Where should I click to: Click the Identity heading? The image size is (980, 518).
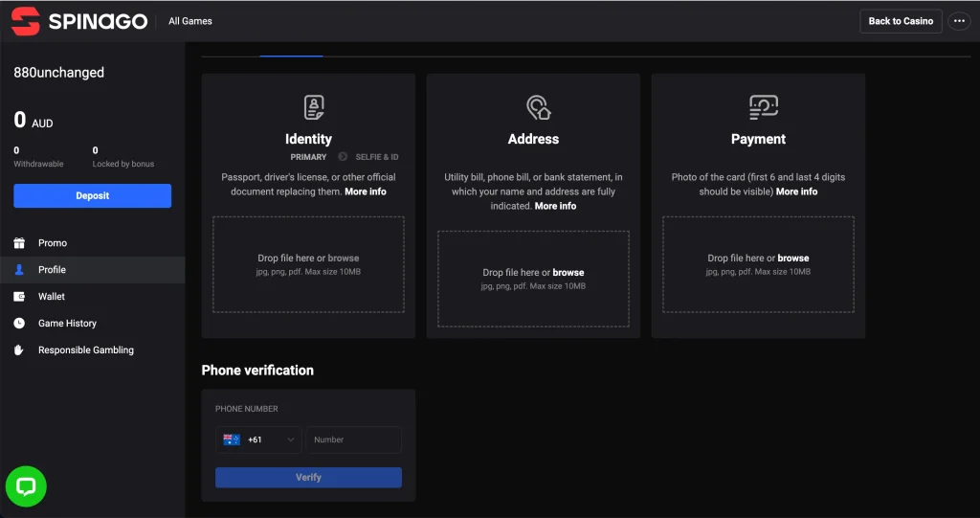(x=309, y=139)
